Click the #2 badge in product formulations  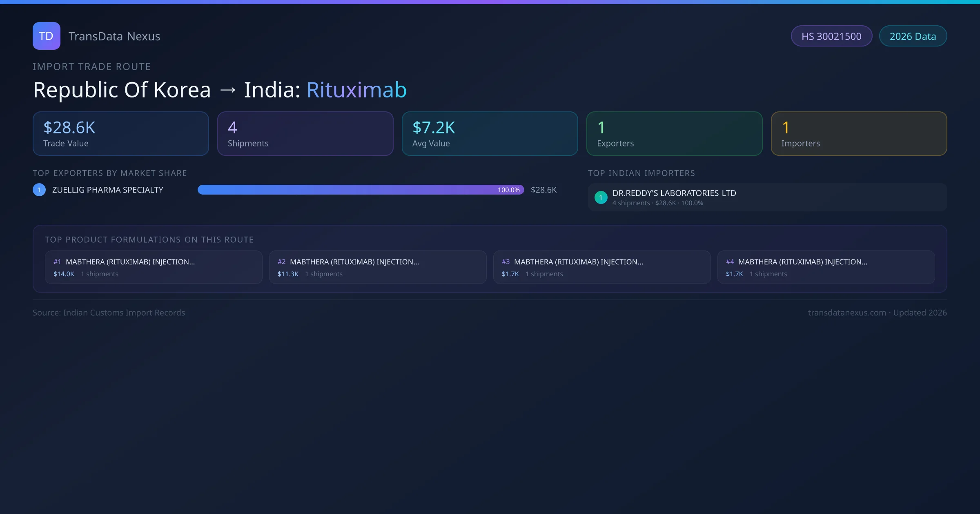[281, 261]
